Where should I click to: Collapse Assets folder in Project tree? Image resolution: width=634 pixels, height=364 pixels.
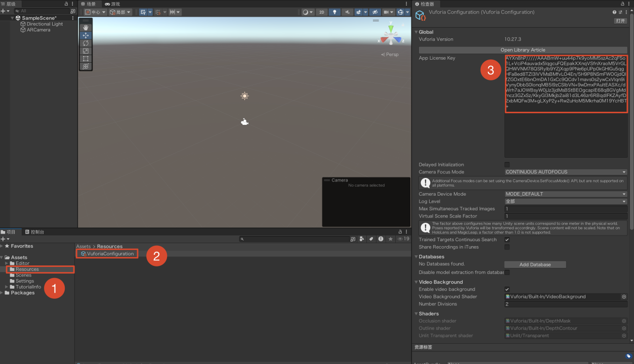tap(2, 257)
